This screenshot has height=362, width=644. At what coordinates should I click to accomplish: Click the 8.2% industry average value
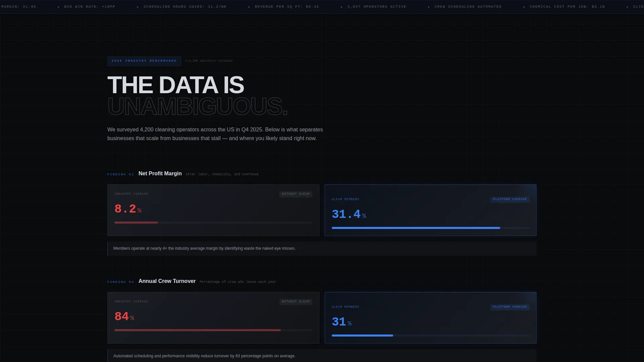pos(128,209)
